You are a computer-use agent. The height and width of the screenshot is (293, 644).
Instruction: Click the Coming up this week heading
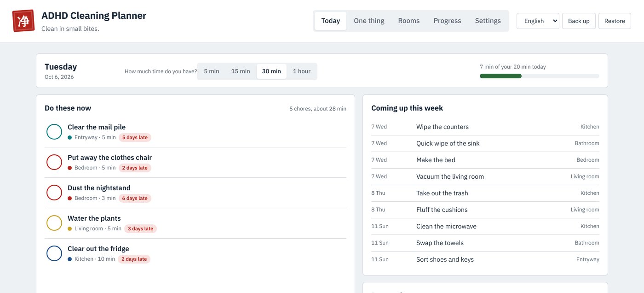pyautogui.click(x=407, y=108)
